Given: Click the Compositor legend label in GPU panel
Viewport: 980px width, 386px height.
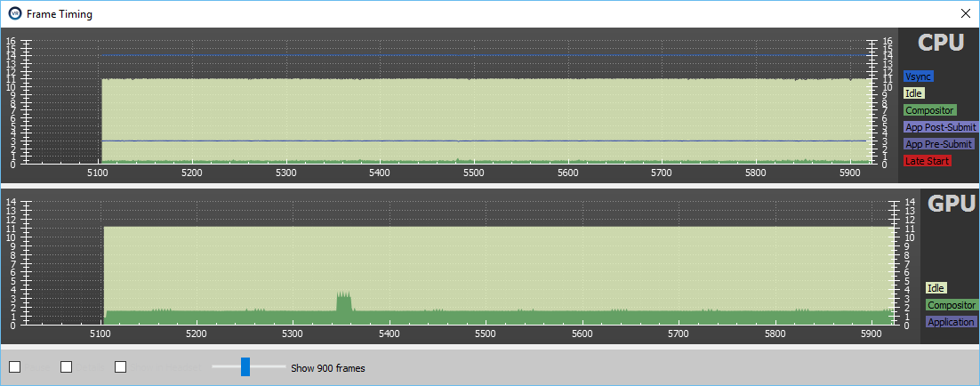Looking at the screenshot, I should point(952,305).
